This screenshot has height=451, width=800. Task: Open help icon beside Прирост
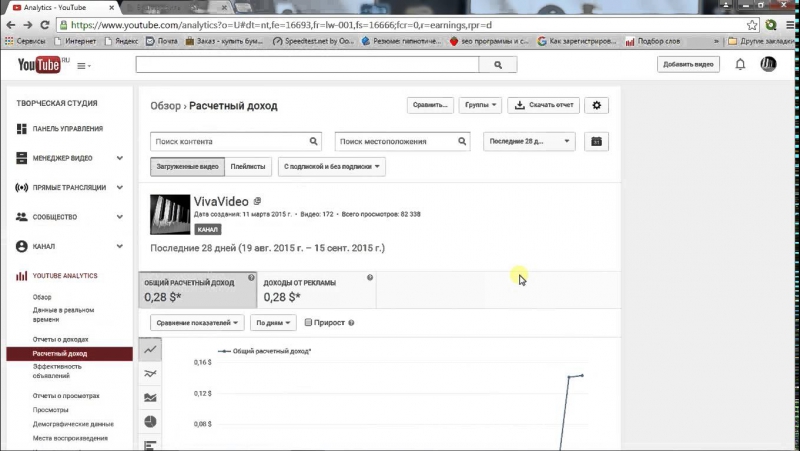pos(351,323)
